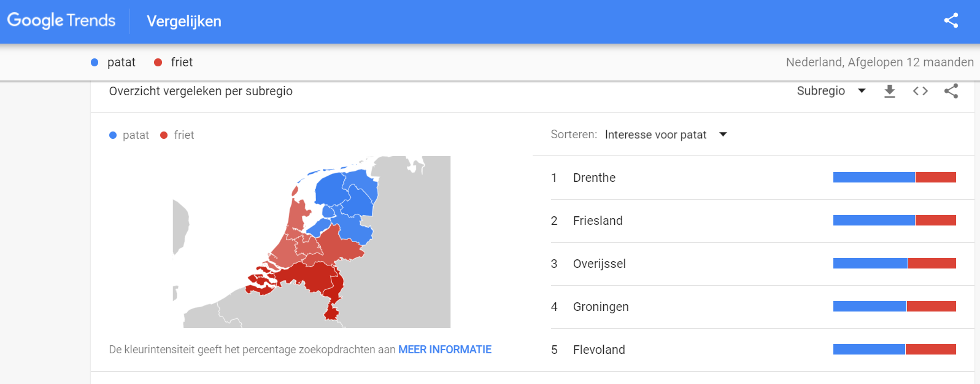The image size is (980, 384).
Task: Select Friesland row in ranking
Action: 598,221
